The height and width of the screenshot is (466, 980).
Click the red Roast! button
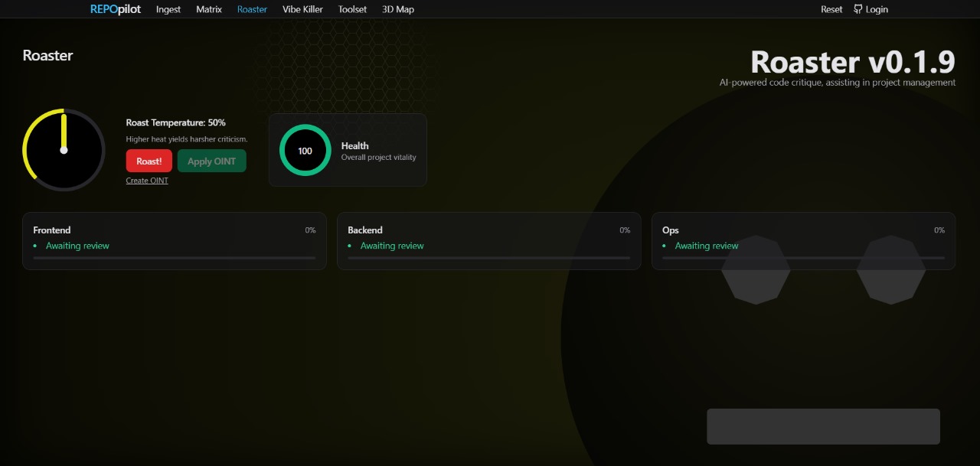pos(149,161)
